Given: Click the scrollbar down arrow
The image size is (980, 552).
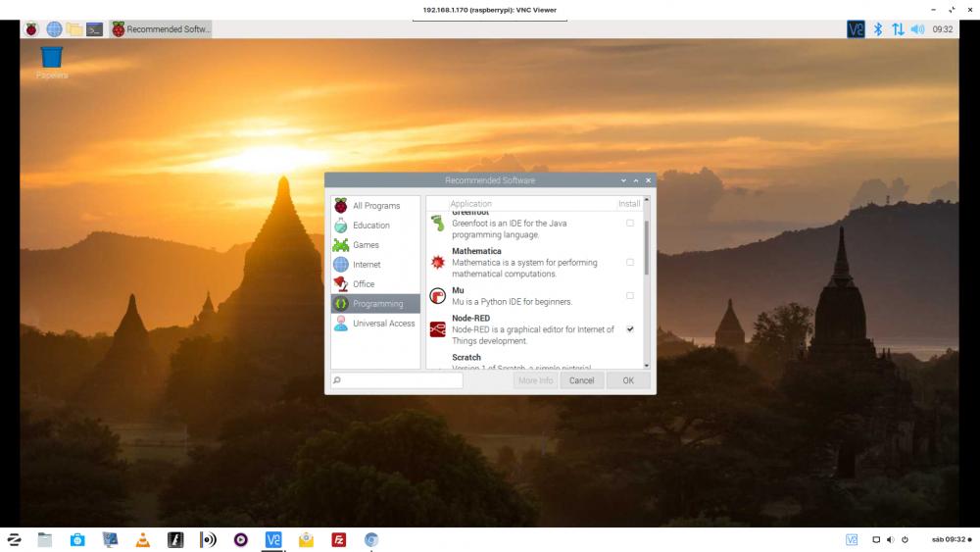Looking at the screenshot, I should pyautogui.click(x=646, y=365).
